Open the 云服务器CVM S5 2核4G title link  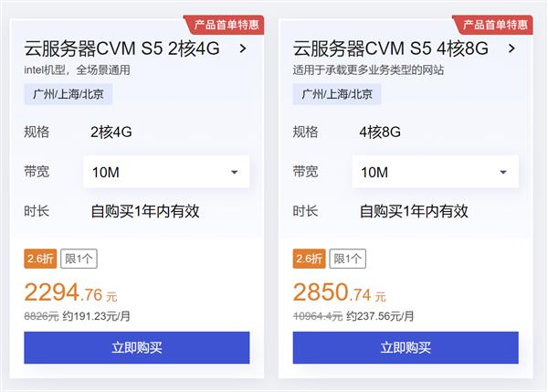point(121,48)
